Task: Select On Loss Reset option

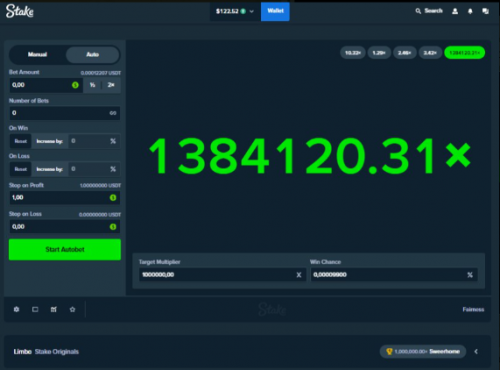Action: 21,169
